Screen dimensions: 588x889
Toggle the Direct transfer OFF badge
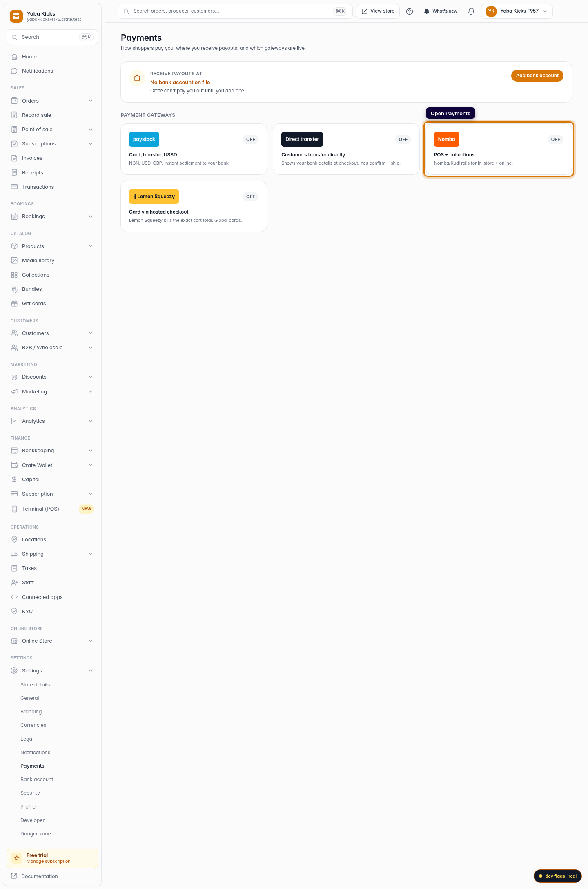click(403, 139)
